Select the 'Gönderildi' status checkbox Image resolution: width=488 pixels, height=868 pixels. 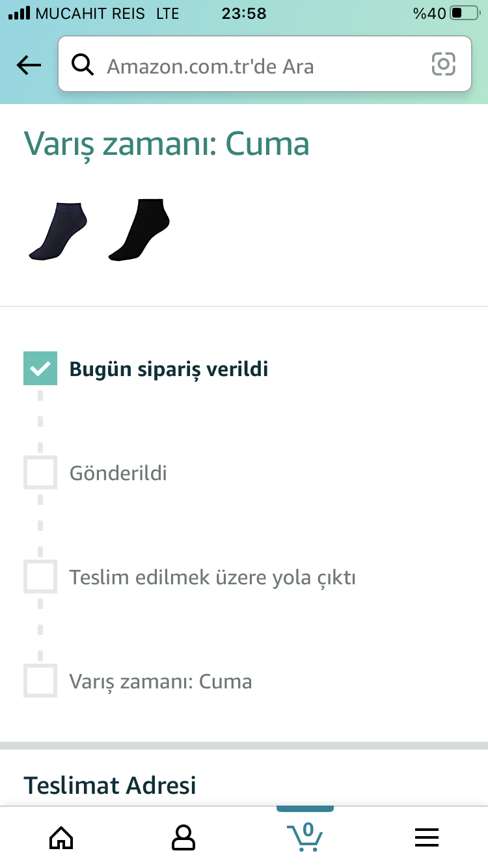click(x=40, y=472)
